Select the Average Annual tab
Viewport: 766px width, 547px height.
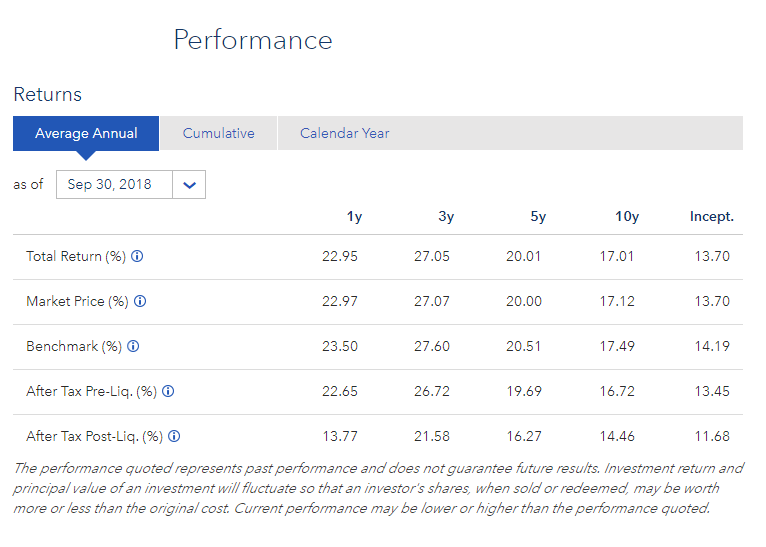click(85, 133)
